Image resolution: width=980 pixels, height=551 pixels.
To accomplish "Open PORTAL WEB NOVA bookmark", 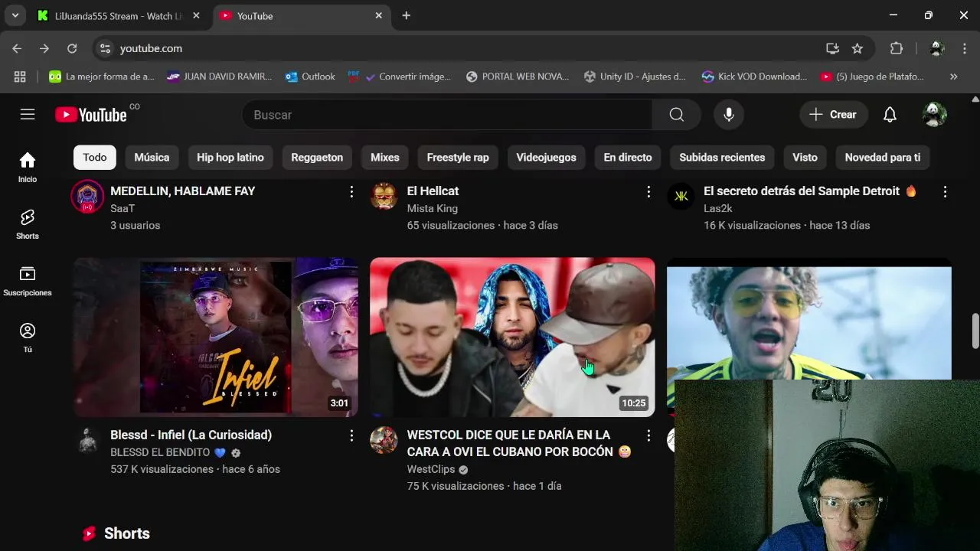I will (x=518, y=77).
